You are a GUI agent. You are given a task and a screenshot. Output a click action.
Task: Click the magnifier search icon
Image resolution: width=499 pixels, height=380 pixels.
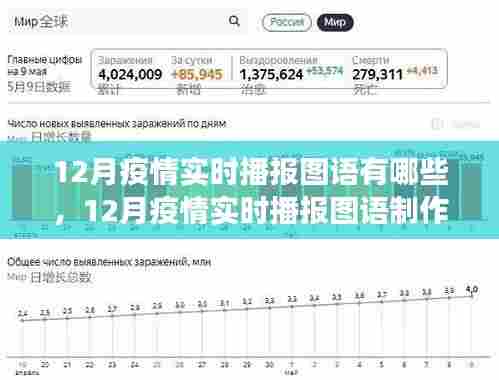[234, 21]
